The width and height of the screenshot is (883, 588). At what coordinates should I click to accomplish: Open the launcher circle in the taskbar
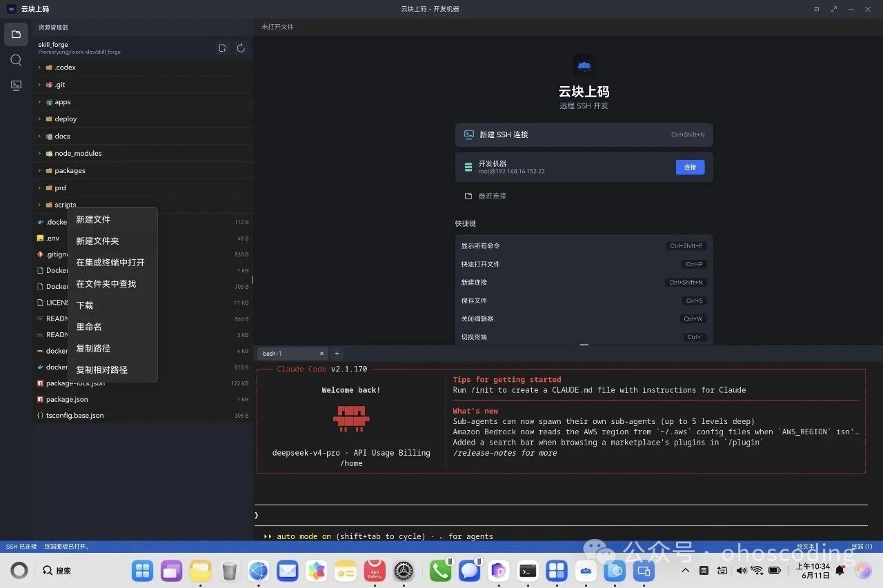click(19, 570)
